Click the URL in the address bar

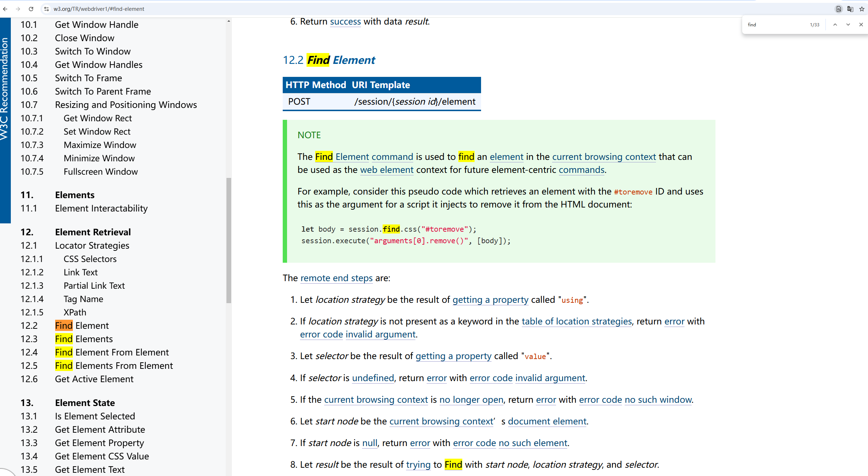tap(99, 9)
